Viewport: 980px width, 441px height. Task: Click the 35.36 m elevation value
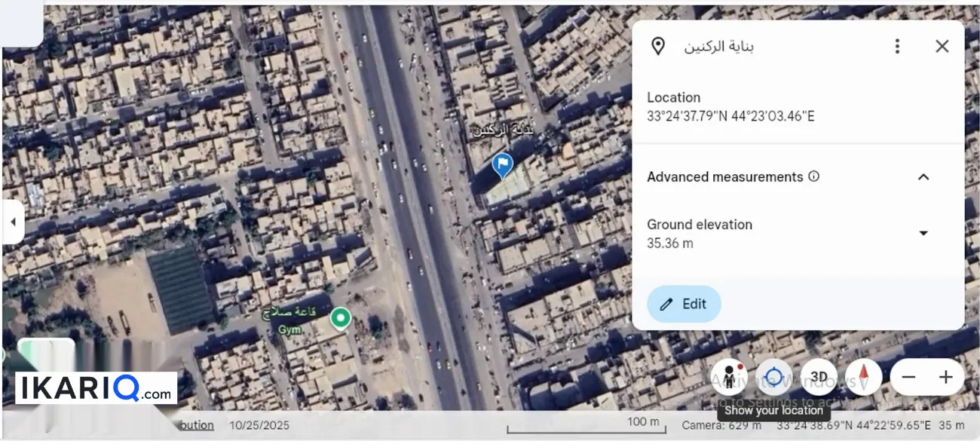(670, 243)
